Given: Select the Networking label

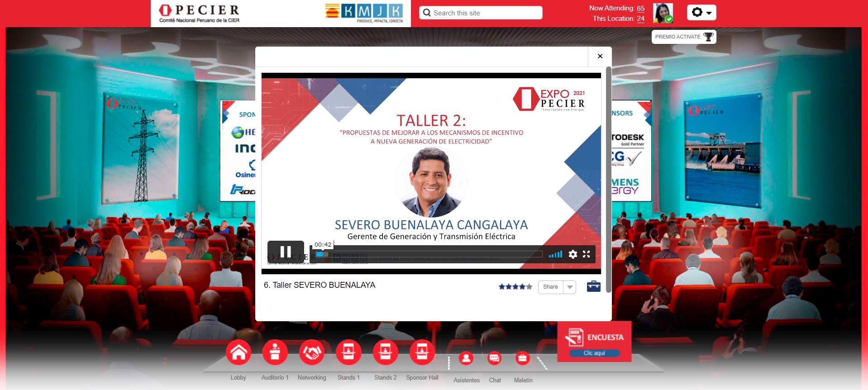Looking at the screenshot, I should tap(312, 377).
